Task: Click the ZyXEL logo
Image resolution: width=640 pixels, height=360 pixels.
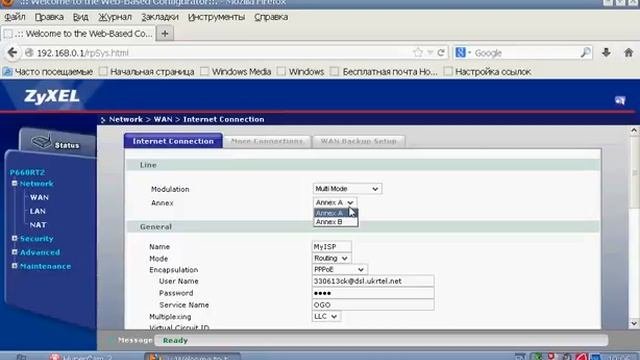Action: tap(51, 96)
